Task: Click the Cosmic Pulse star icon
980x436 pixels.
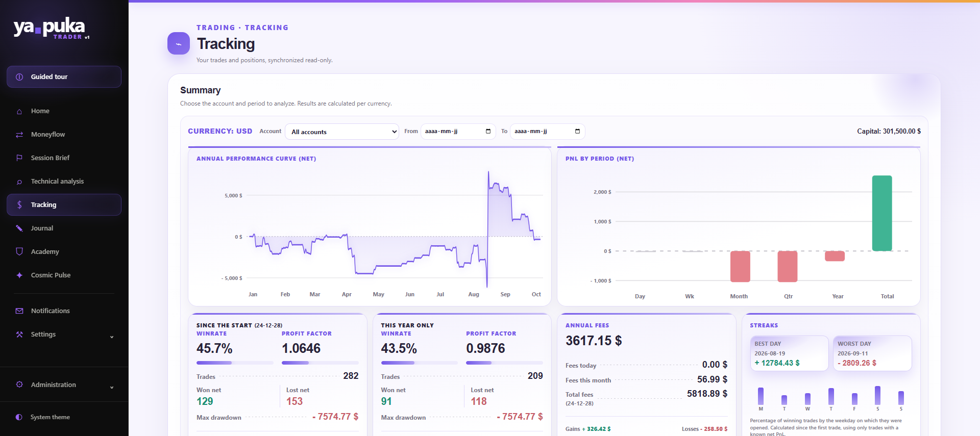Action: (19, 275)
